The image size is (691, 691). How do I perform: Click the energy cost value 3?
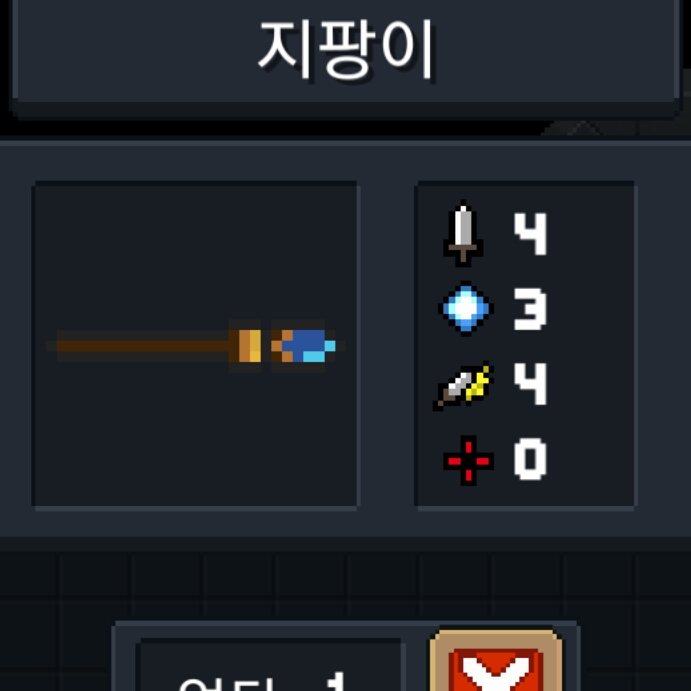tap(530, 309)
